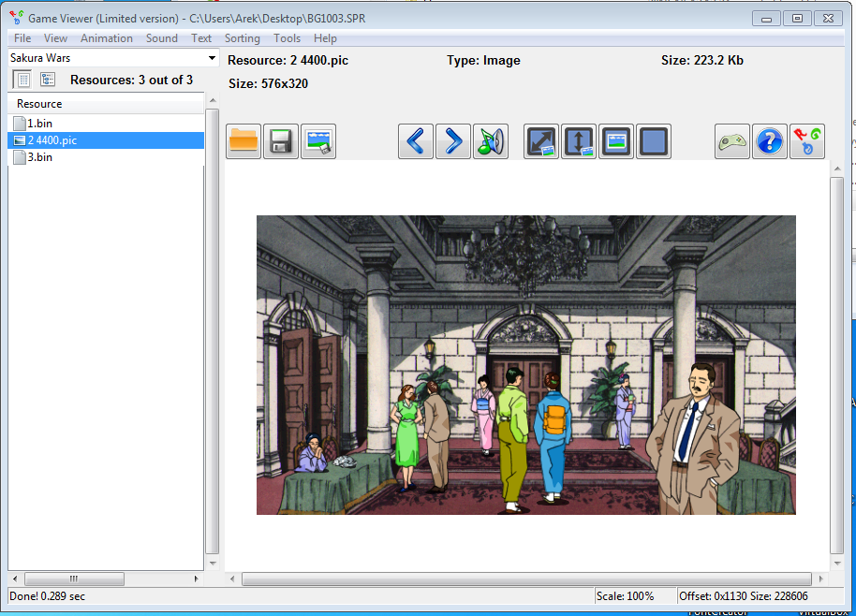The height and width of the screenshot is (616, 856).
Task: Click the gamepad icon in toolbar
Action: pyautogui.click(x=732, y=141)
